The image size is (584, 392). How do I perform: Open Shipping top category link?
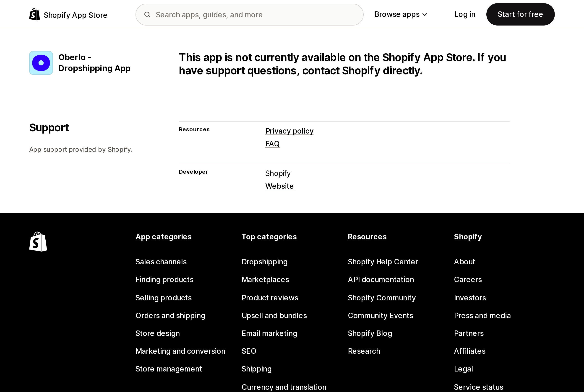coord(257,369)
